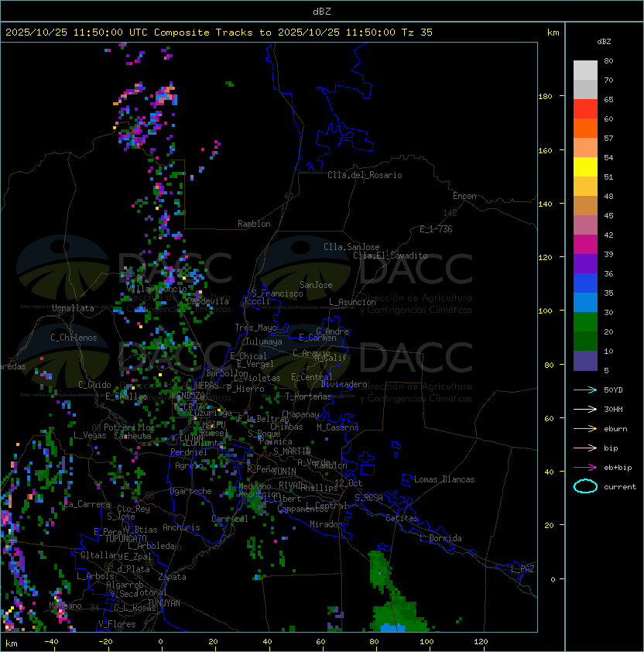Pick the green swatch between 30 and 20
Viewport: 644px width, 652px height.
click(585, 322)
